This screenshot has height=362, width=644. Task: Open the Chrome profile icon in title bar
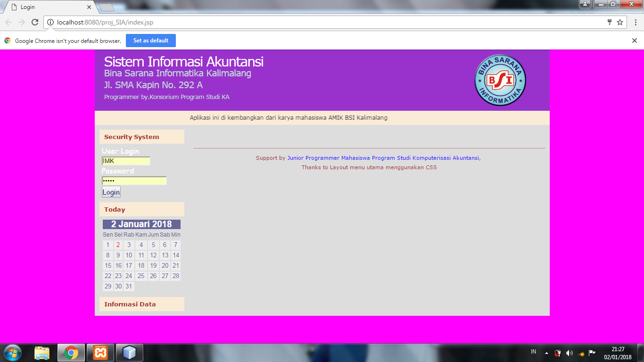click(585, 4)
